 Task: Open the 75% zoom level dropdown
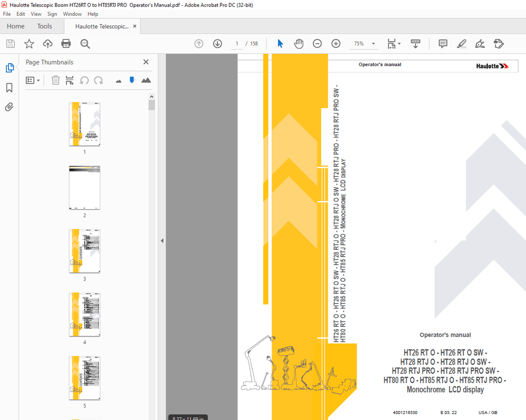click(x=373, y=43)
